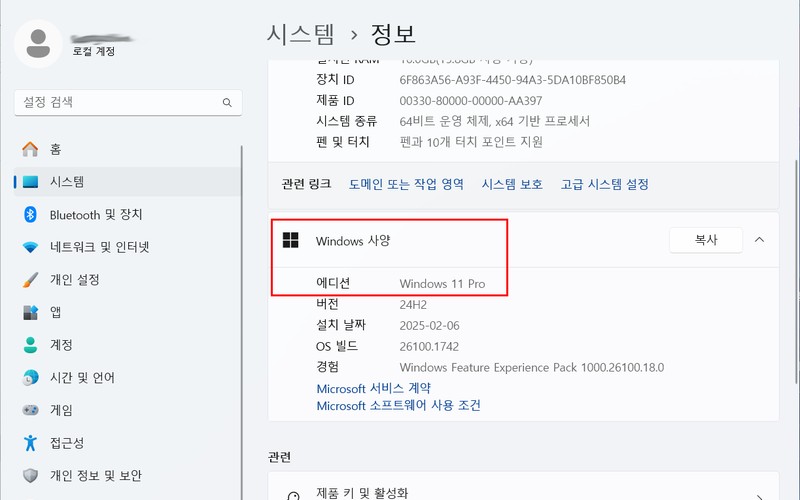Viewport: 800px width, 500px height.
Task: Click the Apps icon in sidebar
Action: click(30, 312)
